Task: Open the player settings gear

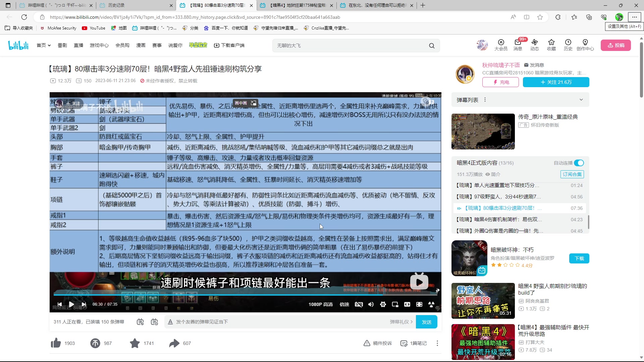Action: pyautogui.click(x=383, y=304)
